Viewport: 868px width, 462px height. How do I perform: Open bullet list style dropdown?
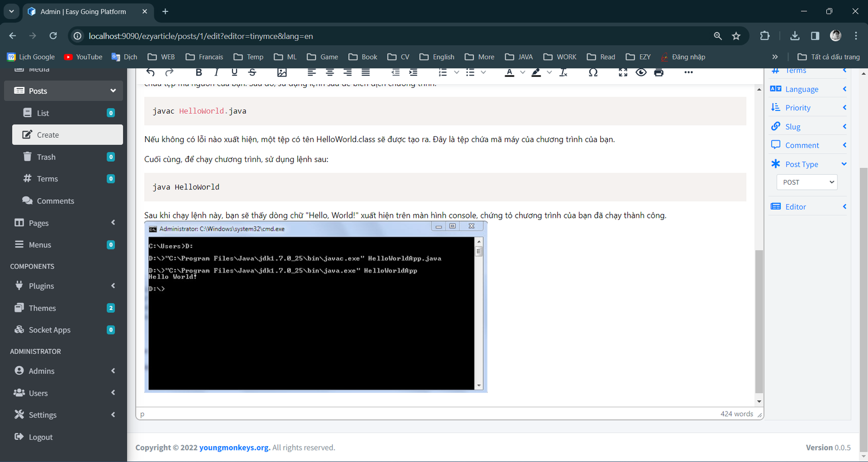[x=483, y=72]
